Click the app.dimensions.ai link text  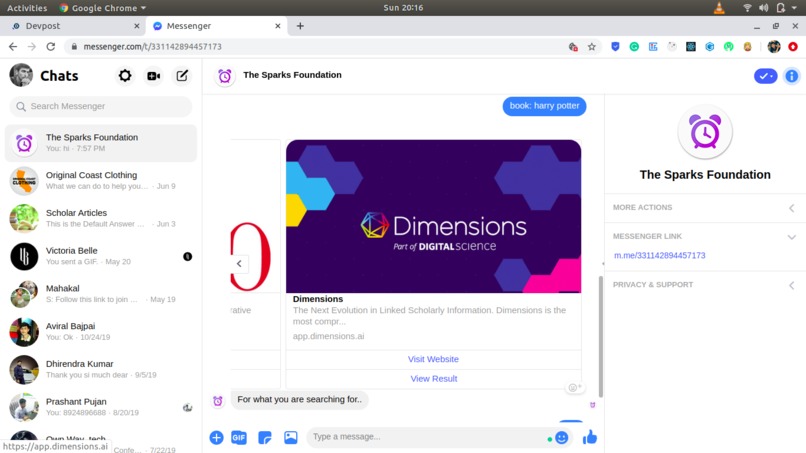coord(328,336)
